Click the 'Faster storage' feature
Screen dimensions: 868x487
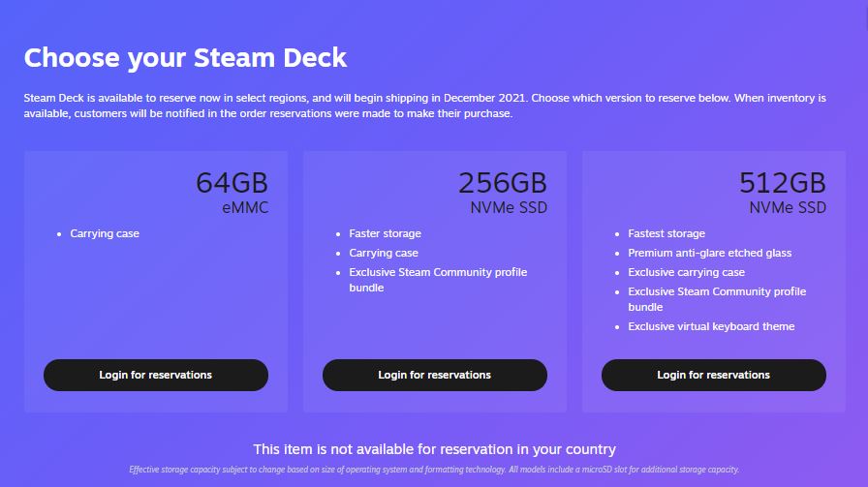[x=385, y=233]
